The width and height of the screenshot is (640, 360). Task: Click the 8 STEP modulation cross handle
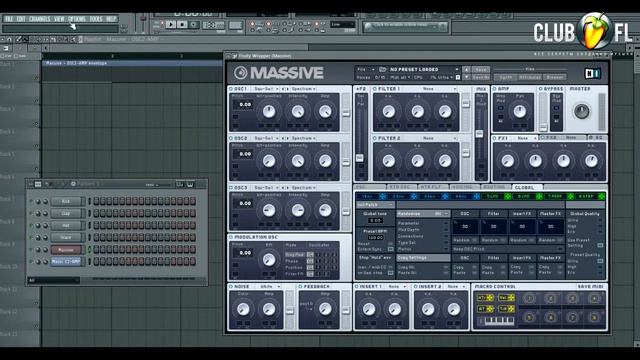602,197
